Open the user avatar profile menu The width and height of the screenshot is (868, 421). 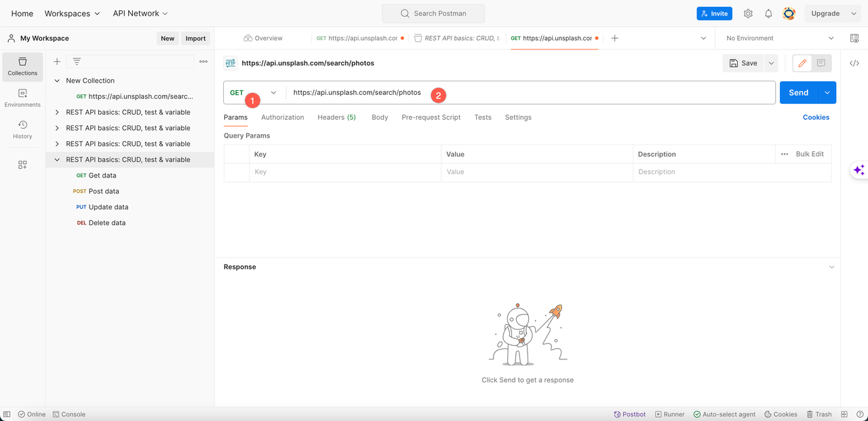789,14
